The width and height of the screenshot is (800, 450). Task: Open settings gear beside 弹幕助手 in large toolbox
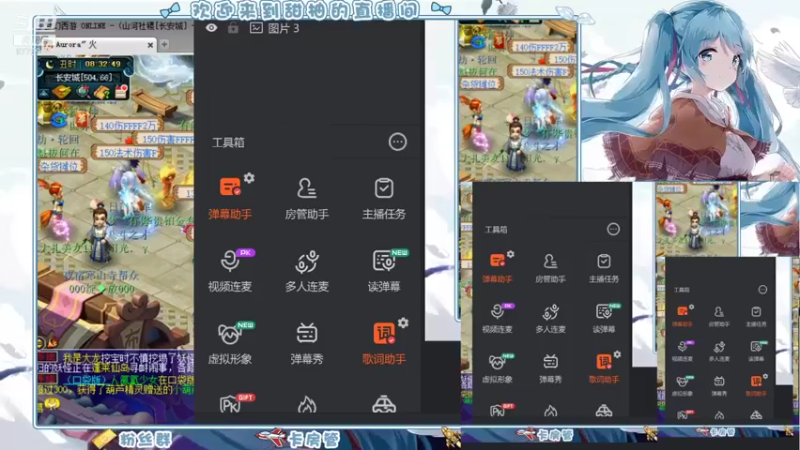coord(249,178)
